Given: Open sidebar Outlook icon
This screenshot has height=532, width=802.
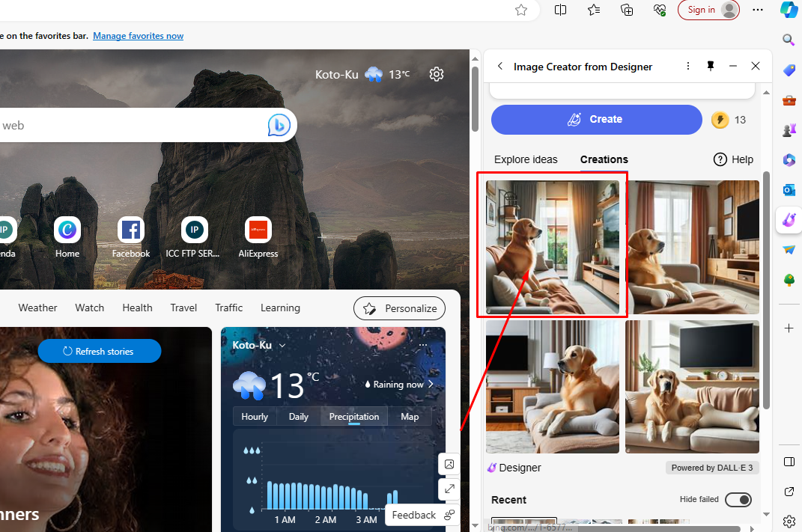Looking at the screenshot, I should click(789, 190).
